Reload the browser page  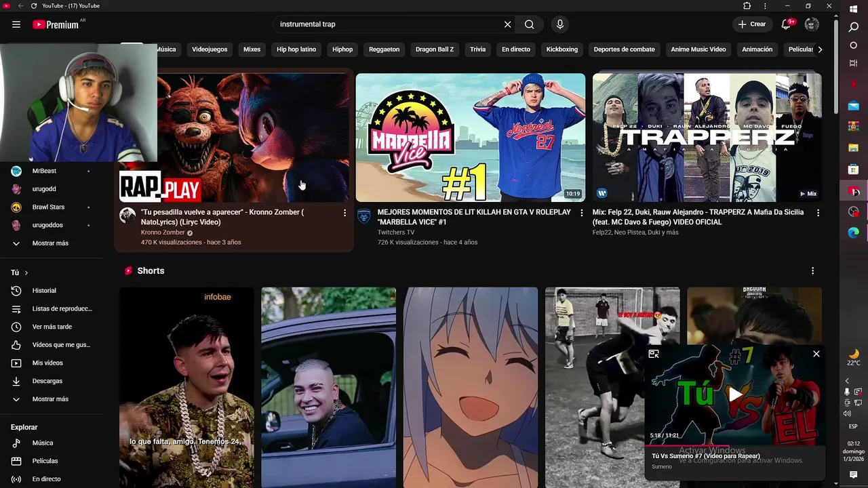pyautogui.click(x=34, y=5)
